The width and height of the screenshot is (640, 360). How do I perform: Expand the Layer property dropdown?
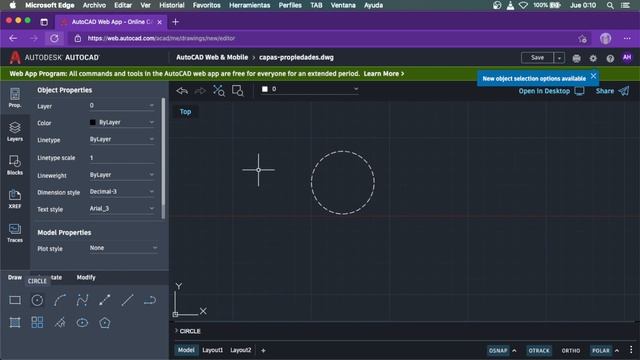(x=122, y=105)
